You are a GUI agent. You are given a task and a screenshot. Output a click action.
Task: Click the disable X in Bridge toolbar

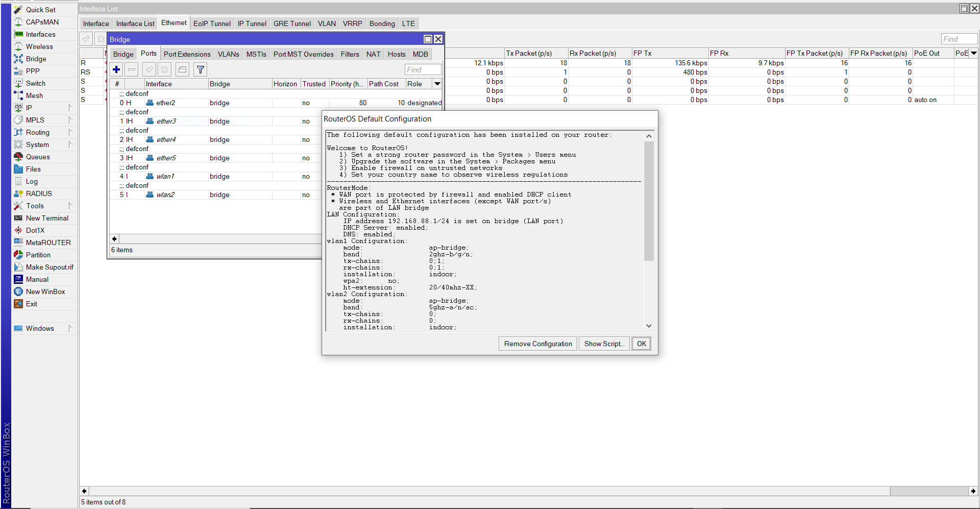pyautogui.click(x=164, y=69)
